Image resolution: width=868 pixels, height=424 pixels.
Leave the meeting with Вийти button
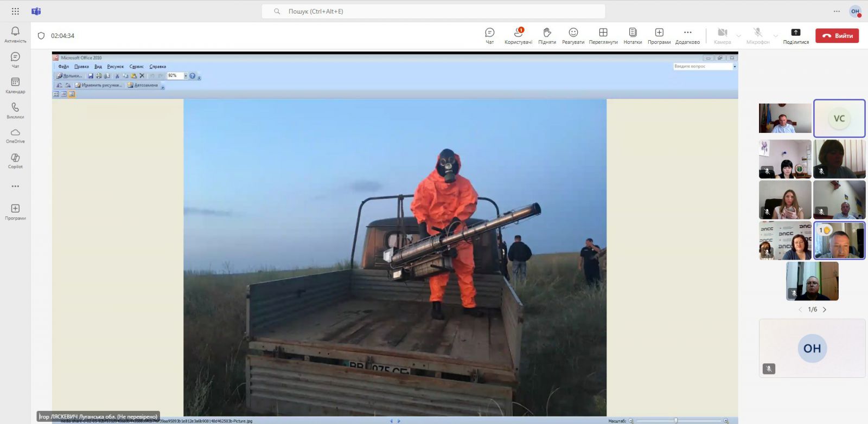point(837,36)
